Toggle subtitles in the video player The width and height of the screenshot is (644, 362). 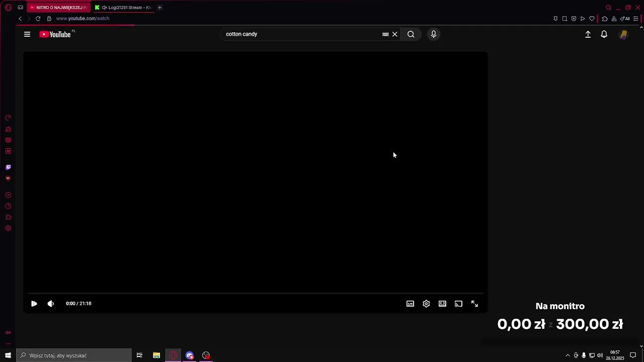(x=410, y=304)
